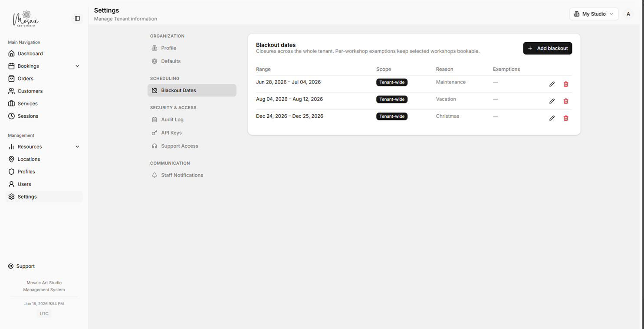Click the Locations pin icon
This screenshot has height=329, width=644.
11,159
